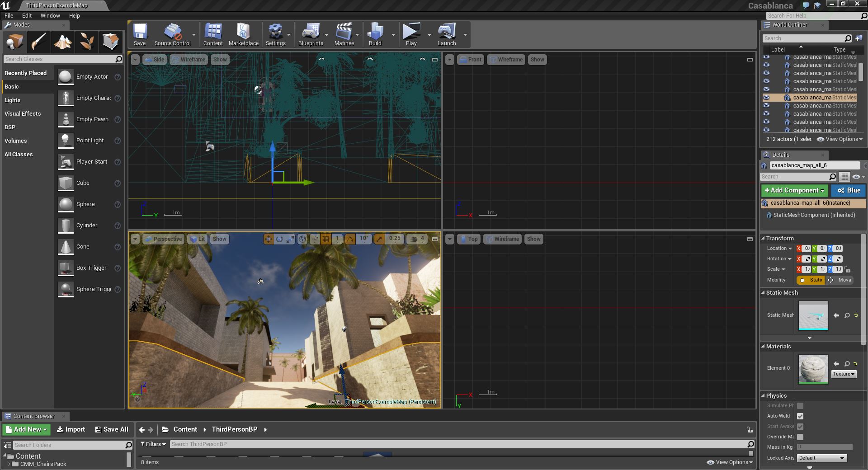This screenshot has height=470, width=868.
Task: Open the Filters dropdown in Content Browser
Action: (x=153, y=444)
